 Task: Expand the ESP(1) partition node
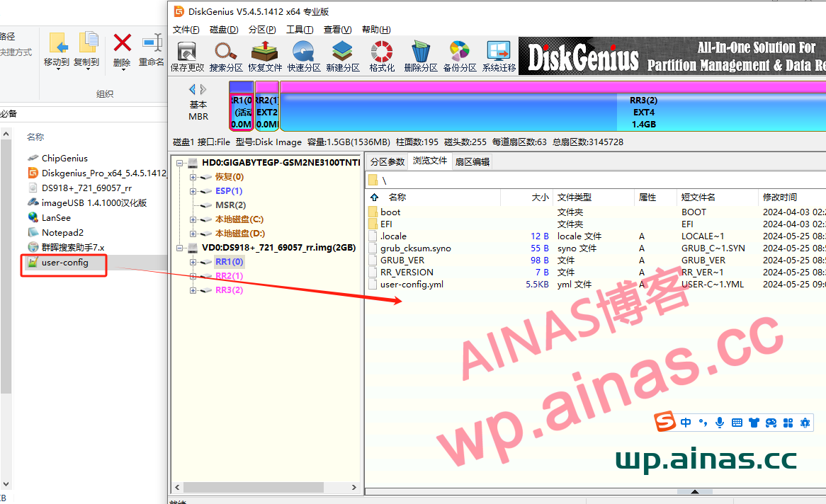point(193,191)
